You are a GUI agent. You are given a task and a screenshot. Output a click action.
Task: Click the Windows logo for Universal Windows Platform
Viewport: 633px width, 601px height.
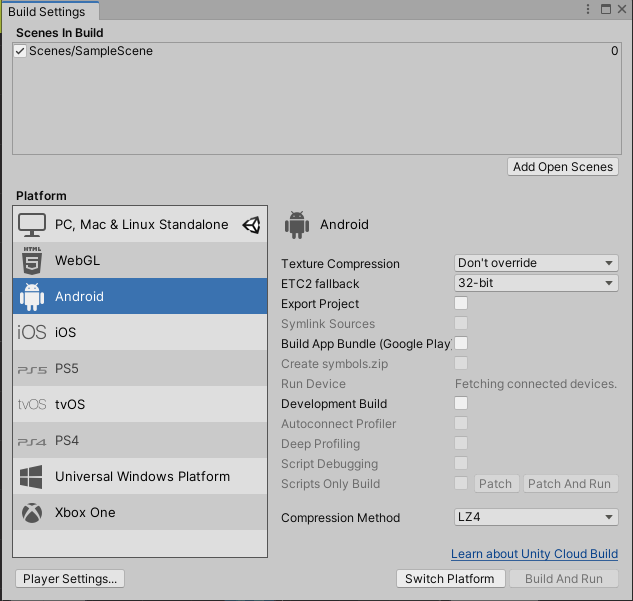31,477
